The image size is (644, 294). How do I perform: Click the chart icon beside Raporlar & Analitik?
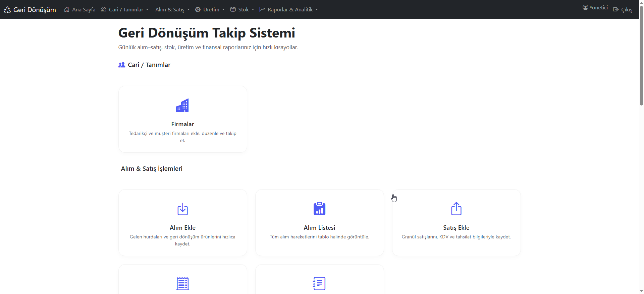(262, 9)
